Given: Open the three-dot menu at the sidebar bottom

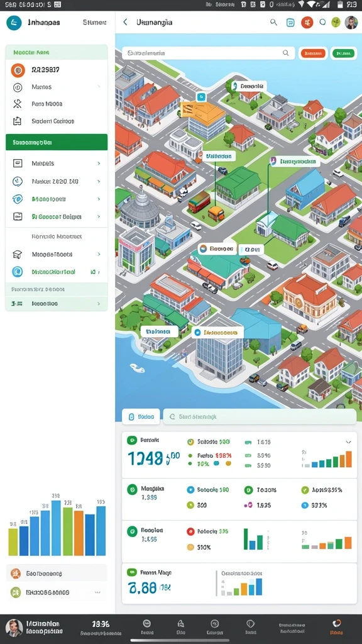Looking at the screenshot, I should tap(97, 592).
